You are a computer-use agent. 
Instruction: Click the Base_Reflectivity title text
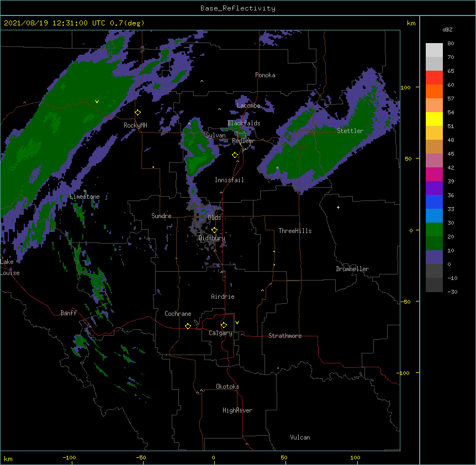238,8
